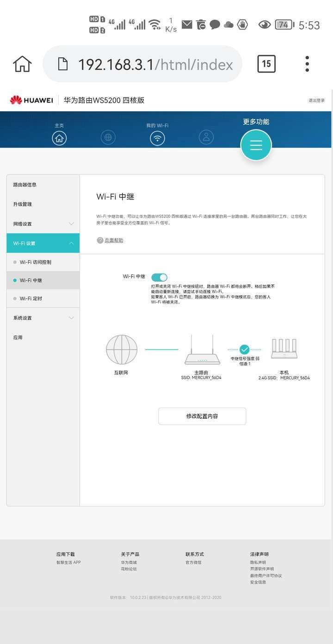The image size is (333, 644).
Task: Open 官方微信 footer link
Action: [x=193, y=563]
